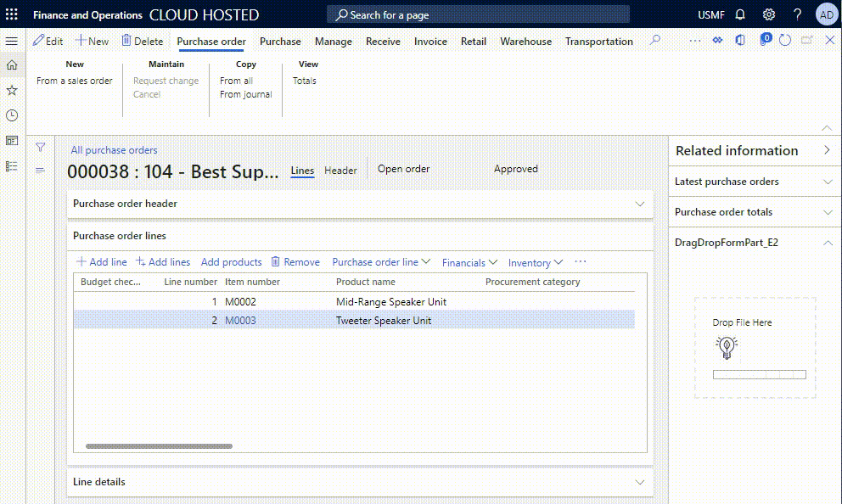This screenshot has height=504, width=842.
Task: Click Add line button
Action: [x=102, y=262]
